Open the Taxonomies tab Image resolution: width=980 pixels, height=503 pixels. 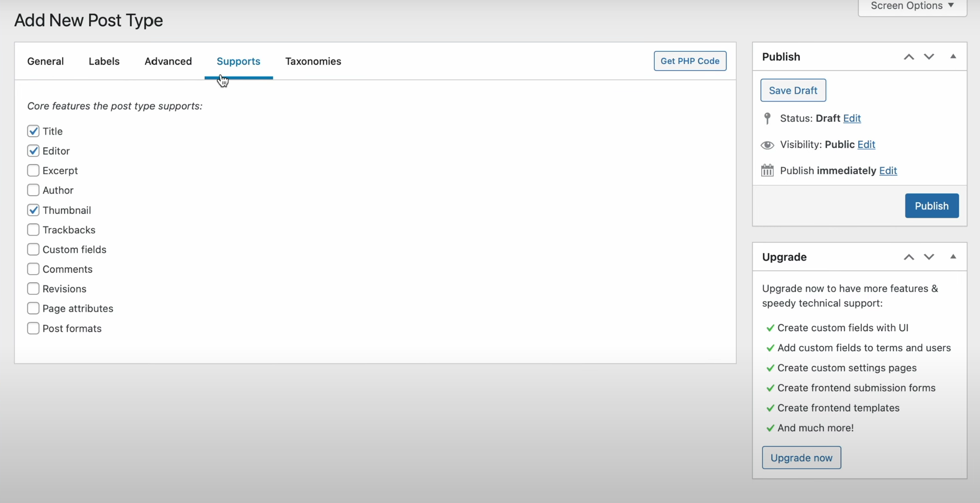pyautogui.click(x=313, y=61)
